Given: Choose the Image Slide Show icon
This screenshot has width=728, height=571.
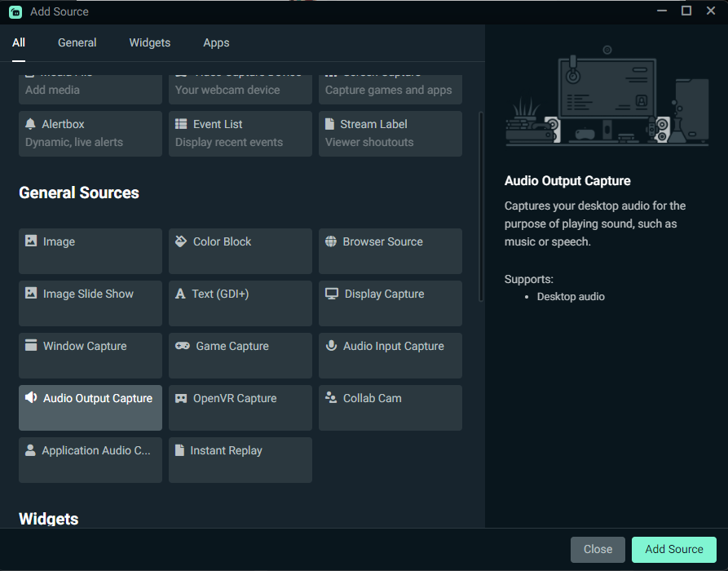Looking at the screenshot, I should [x=31, y=293].
